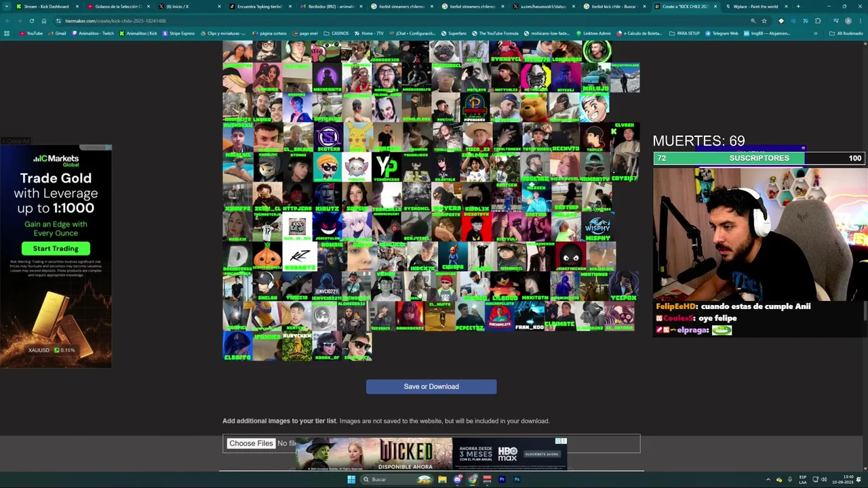Viewport: 868px width, 488px height.
Task: Click the SUSCRIPTORES progress bar
Action: click(x=759, y=158)
